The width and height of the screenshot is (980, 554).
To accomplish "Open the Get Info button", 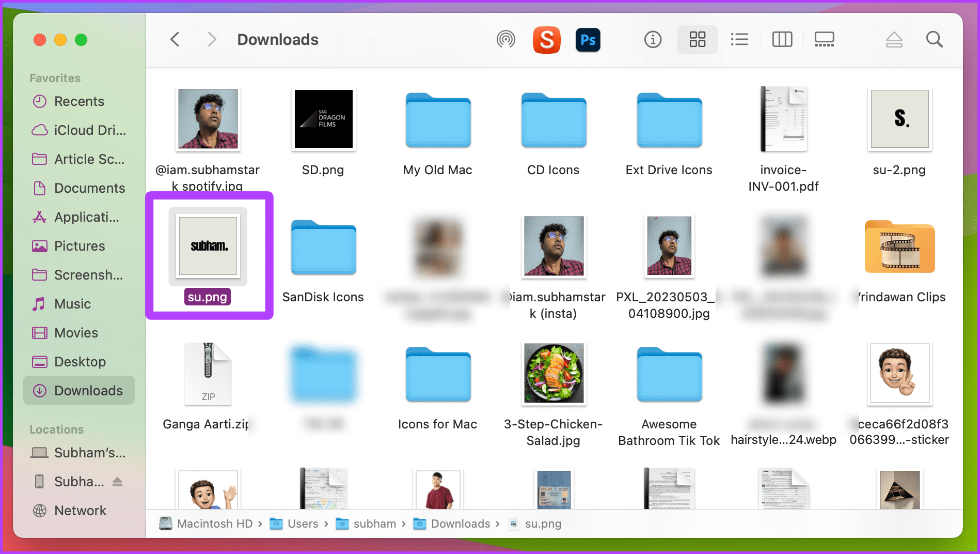I will pos(653,39).
